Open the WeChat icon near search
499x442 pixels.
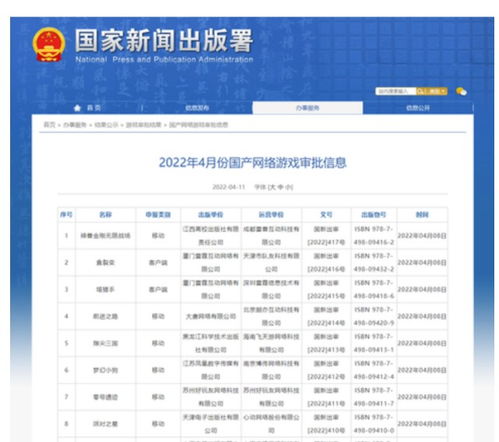coord(461,91)
